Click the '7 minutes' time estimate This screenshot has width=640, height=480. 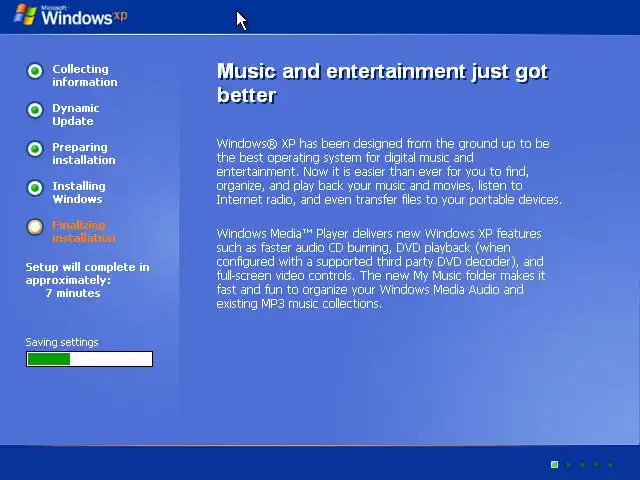pyautogui.click(x=73, y=293)
